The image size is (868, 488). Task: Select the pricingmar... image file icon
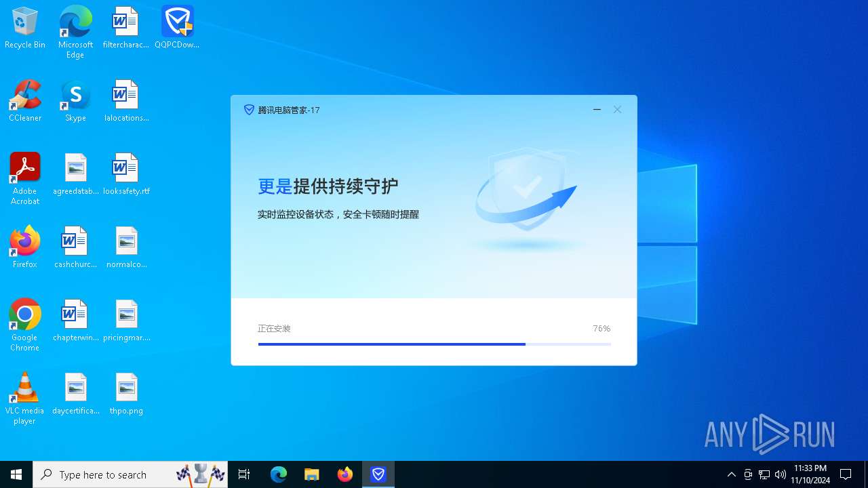pos(126,321)
